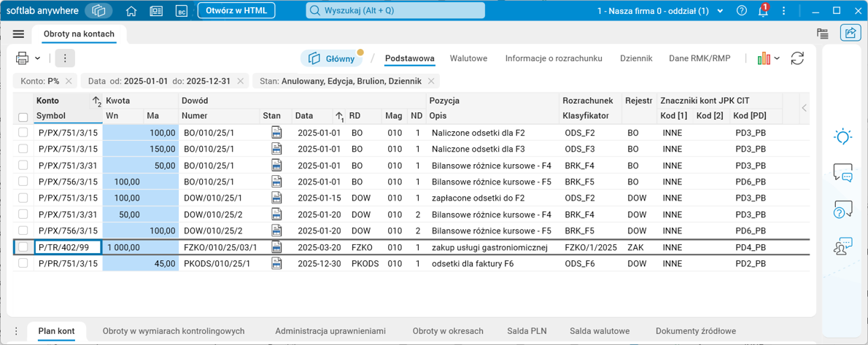This screenshot has height=345, width=868.
Task: Switch to the Walutowe view tab
Action: click(x=468, y=58)
